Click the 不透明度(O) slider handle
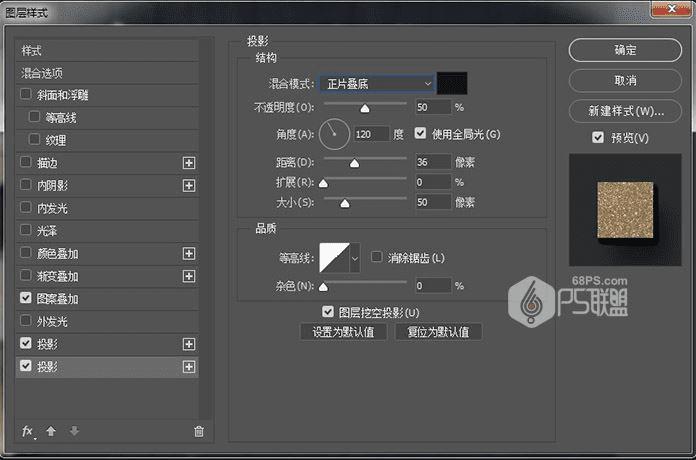696x460 pixels. pyautogui.click(x=365, y=108)
